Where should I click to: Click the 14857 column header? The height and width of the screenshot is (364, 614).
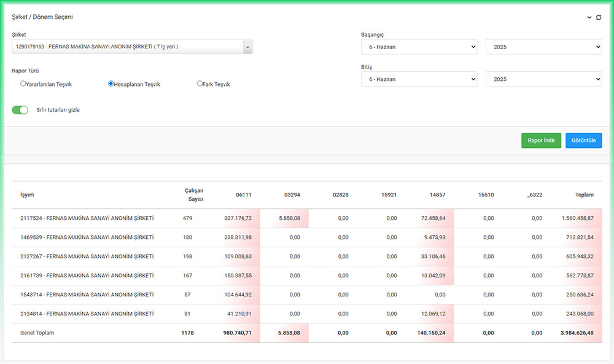pos(438,195)
